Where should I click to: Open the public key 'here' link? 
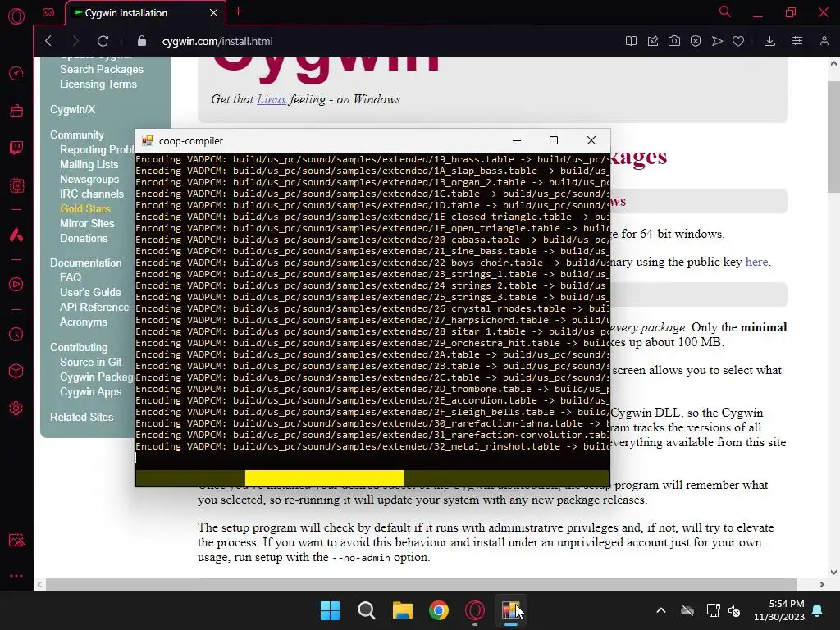point(756,262)
